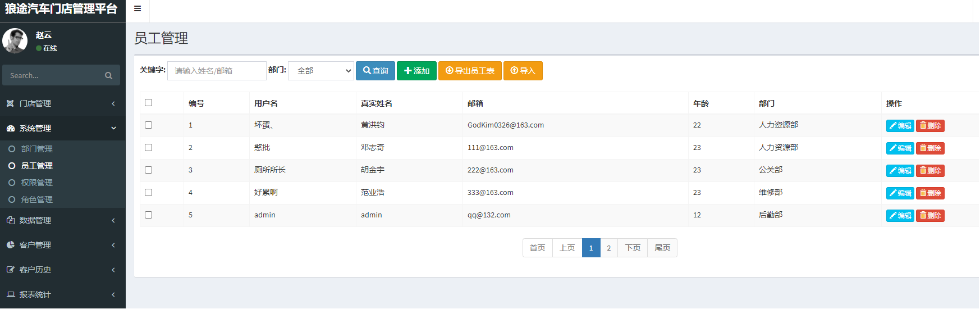
Task: Delete employee 范业浩 row
Action: point(930,193)
